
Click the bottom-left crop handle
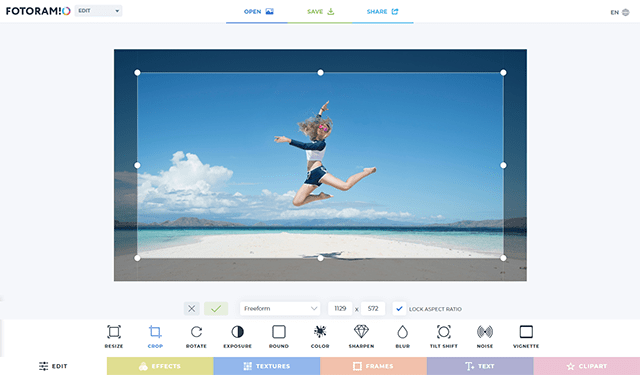click(x=138, y=258)
